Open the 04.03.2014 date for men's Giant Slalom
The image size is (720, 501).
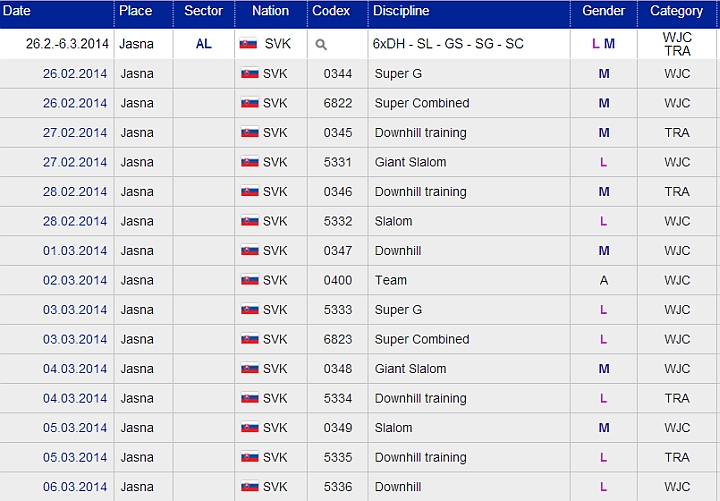coord(75,369)
